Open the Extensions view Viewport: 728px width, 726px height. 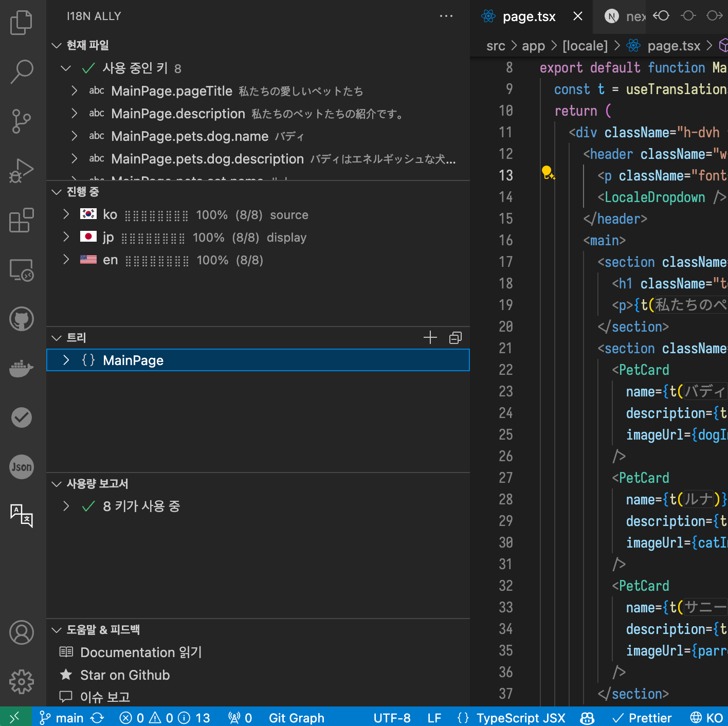(x=21, y=220)
